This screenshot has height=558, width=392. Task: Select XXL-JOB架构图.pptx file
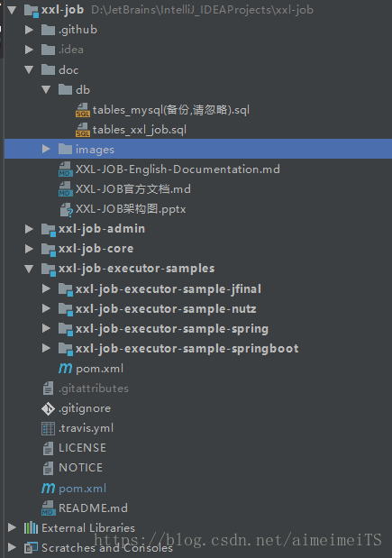tap(131, 209)
